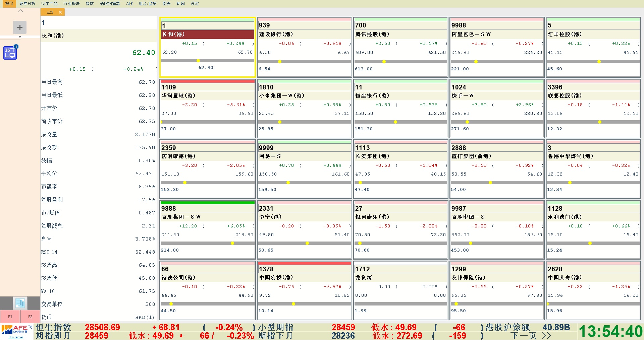Click the small double-arrow splitter handle below plus
This screenshot has width=644, height=340.
(20, 37)
